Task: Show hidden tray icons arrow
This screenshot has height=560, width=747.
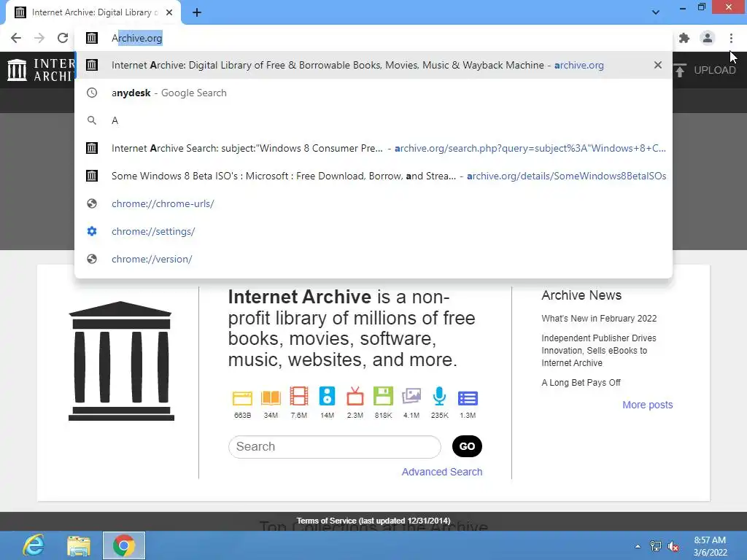Action: tap(638, 546)
